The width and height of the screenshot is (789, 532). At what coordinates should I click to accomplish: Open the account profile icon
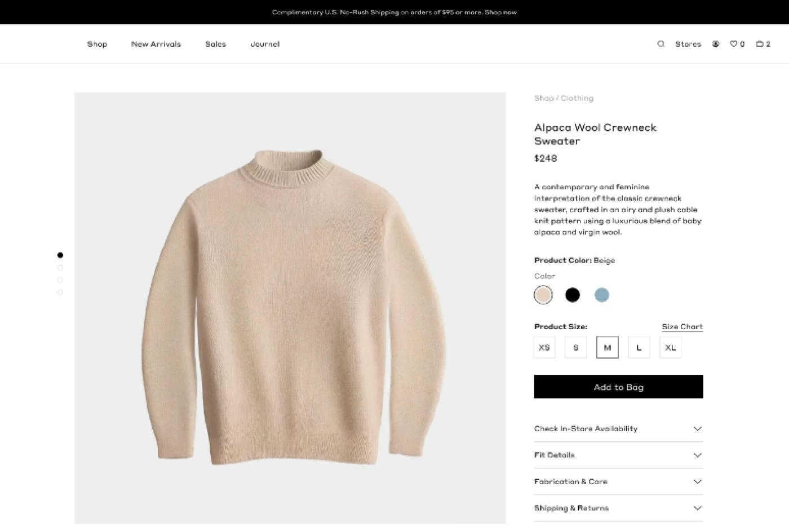(x=716, y=44)
